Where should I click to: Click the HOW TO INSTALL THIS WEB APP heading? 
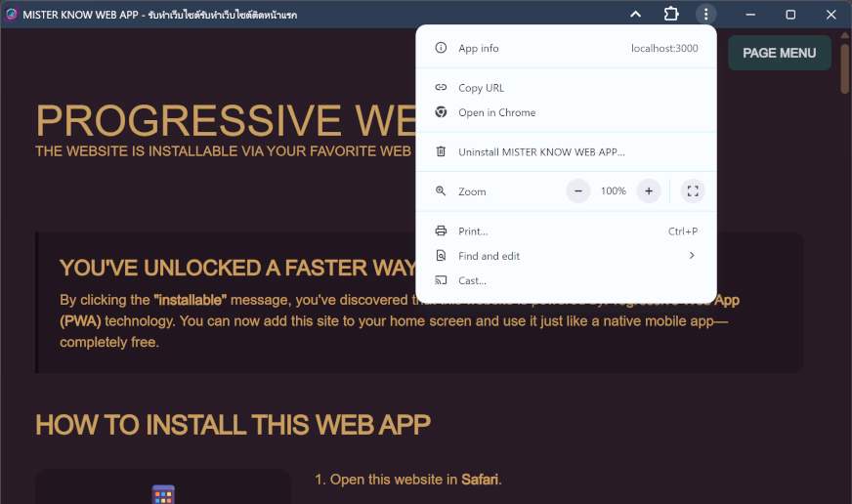(234, 425)
